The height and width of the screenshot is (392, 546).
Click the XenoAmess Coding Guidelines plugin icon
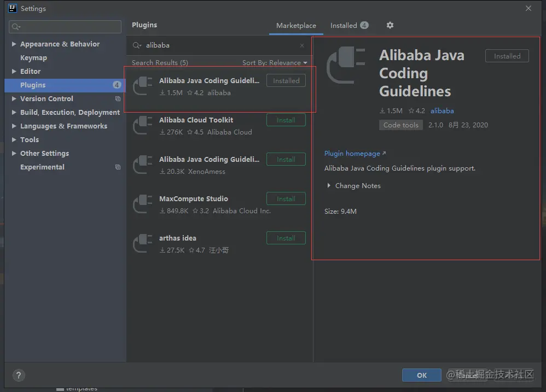click(x=143, y=165)
